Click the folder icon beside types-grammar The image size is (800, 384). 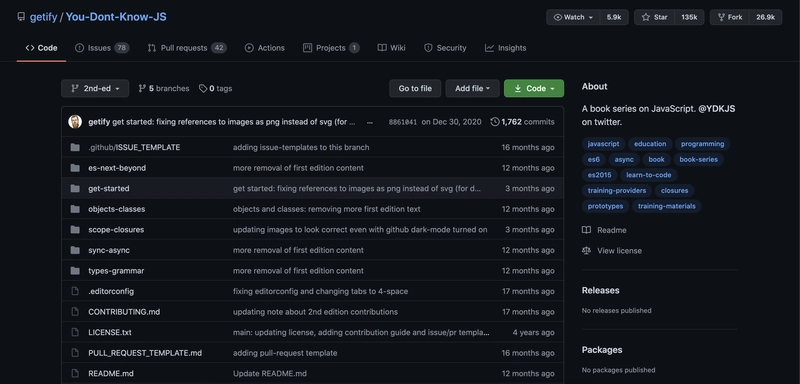(75, 271)
